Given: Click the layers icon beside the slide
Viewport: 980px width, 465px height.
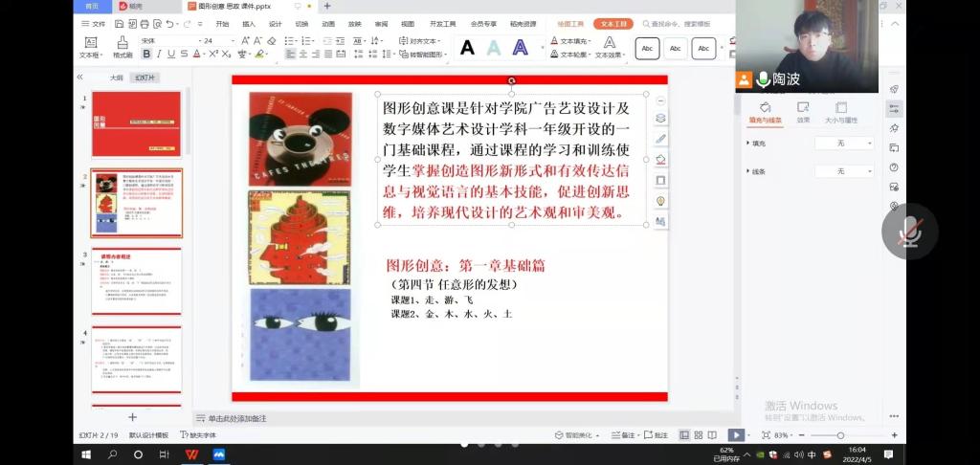Looking at the screenshot, I should (x=660, y=118).
